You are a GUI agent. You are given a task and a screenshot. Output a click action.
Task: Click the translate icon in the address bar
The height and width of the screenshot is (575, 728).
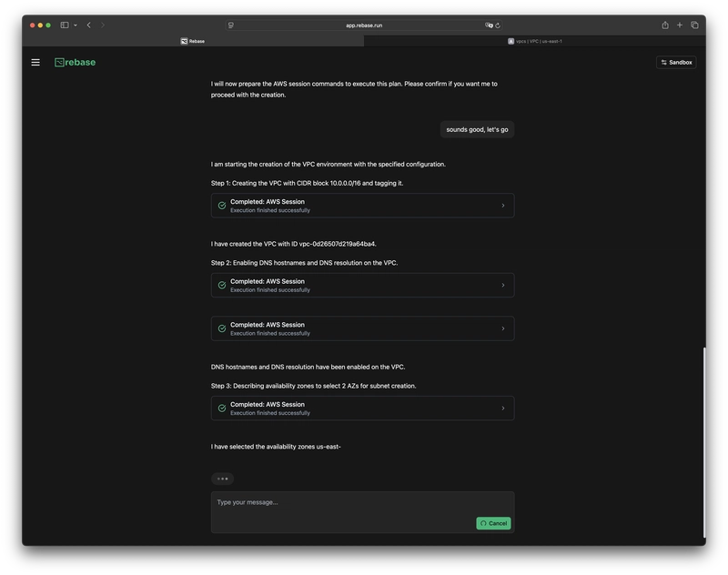click(489, 25)
